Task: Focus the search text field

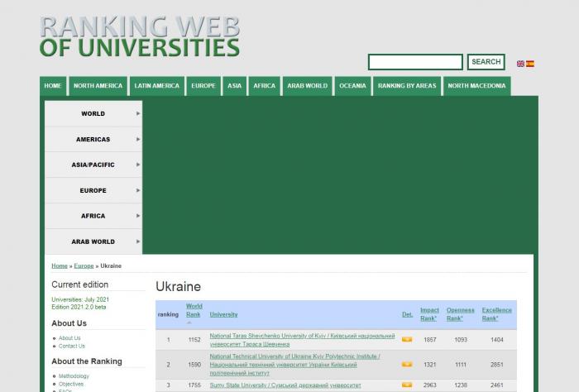Action: pyautogui.click(x=415, y=62)
